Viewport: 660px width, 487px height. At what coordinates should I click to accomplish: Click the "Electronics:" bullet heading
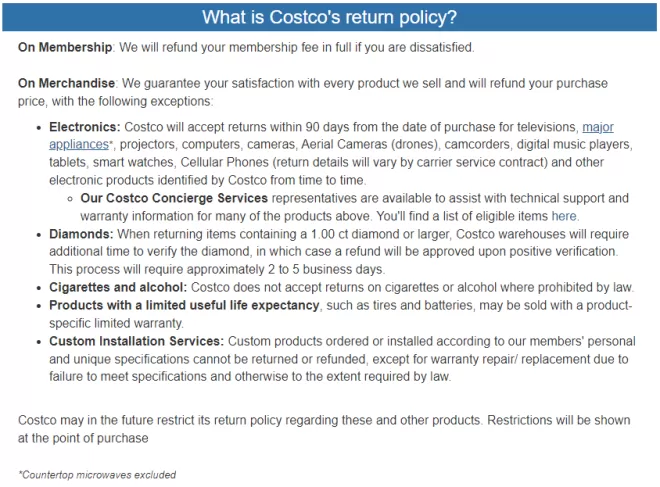click(85, 127)
